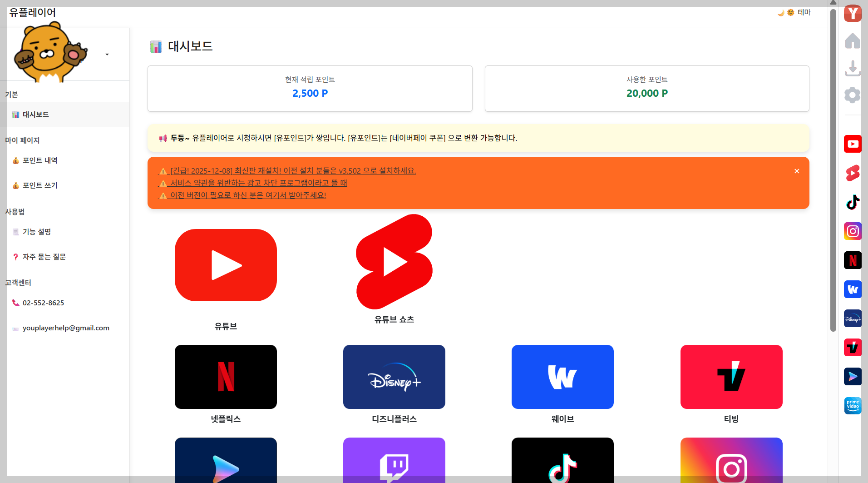Open Coupang Play icon in right sidebar
The width and height of the screenshot is (868, 483).
click(853, 377)
